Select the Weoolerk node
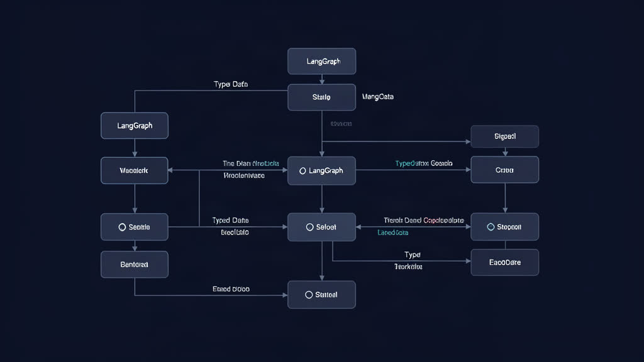 [x=135, y=170]
